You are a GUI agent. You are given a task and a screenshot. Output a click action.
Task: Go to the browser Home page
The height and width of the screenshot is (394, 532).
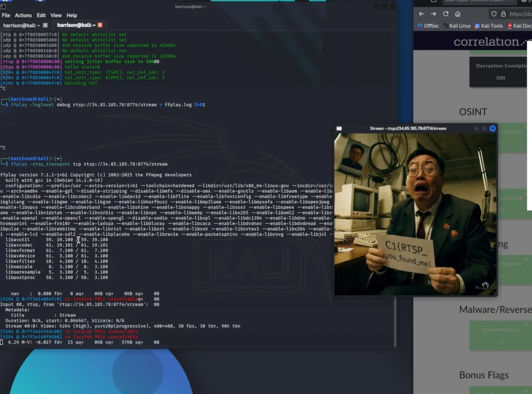(x=458, y=14)
